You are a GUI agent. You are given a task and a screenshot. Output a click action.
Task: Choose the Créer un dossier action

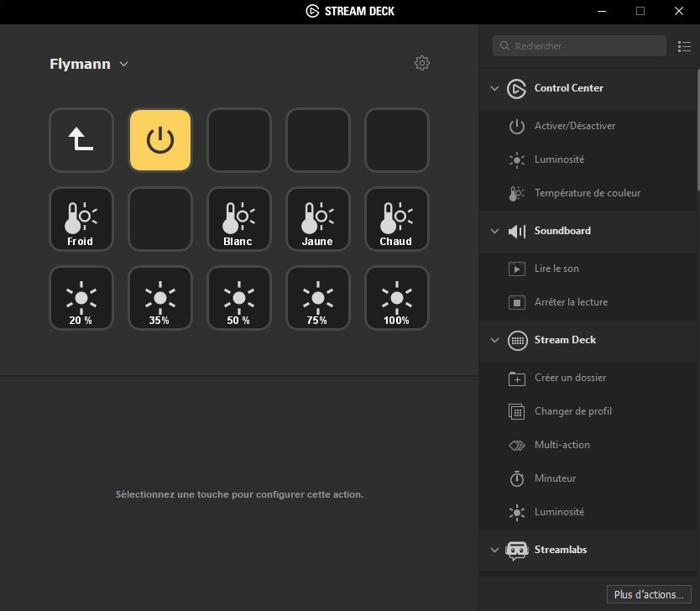(588, 378)
